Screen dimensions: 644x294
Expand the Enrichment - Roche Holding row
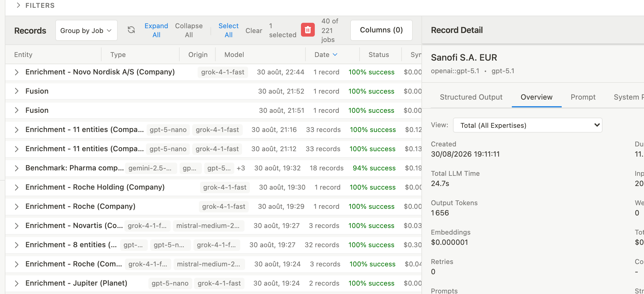click(17, 187)
